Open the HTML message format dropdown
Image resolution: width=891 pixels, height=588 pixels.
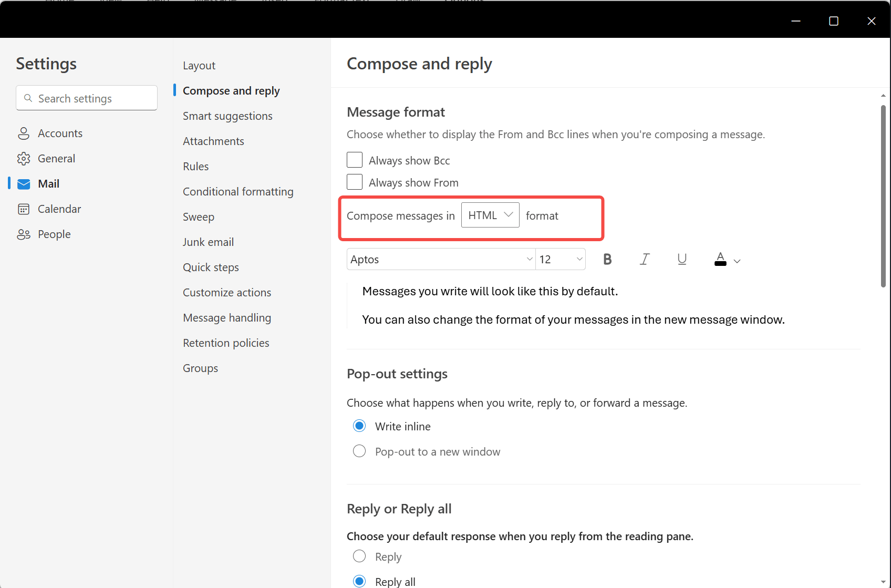pos(490,215)
